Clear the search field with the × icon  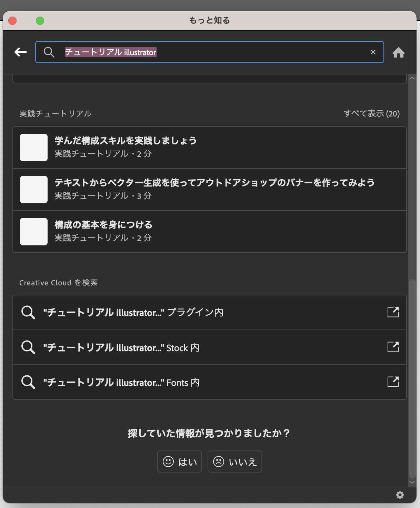pos(373,52)
